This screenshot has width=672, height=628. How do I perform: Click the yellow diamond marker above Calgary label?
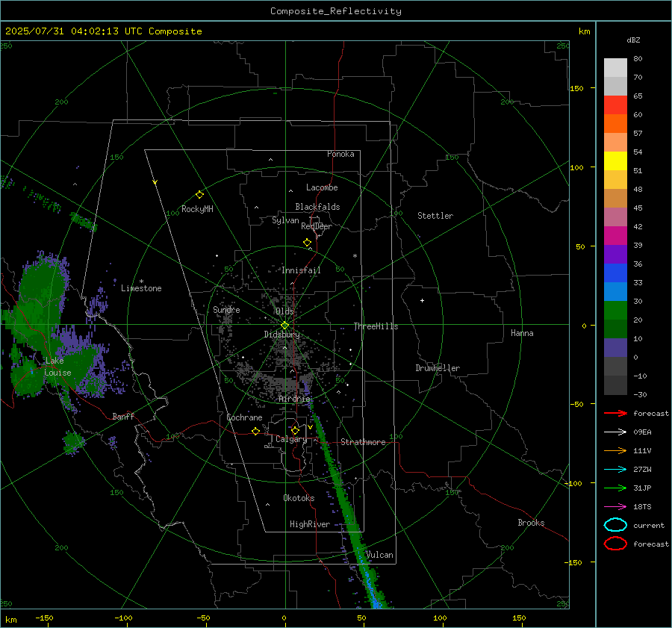tap(295, 430)
